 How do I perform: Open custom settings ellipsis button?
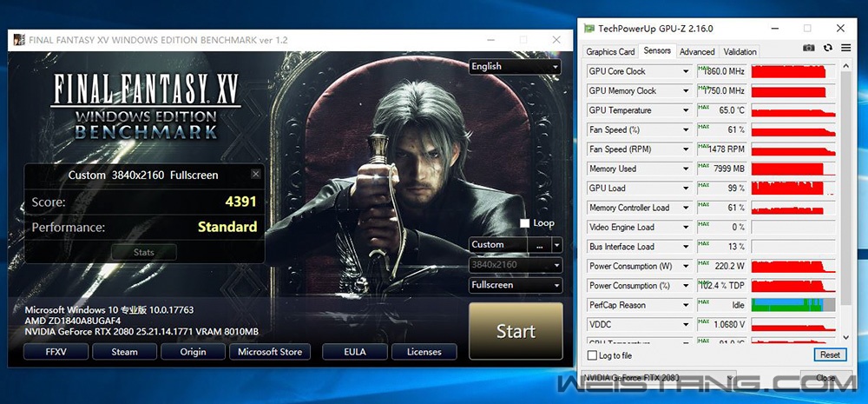(540, 244)
